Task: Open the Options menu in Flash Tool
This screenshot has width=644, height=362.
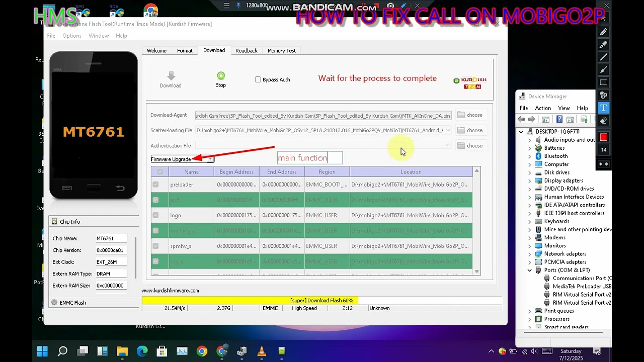Action: [72, 36]
